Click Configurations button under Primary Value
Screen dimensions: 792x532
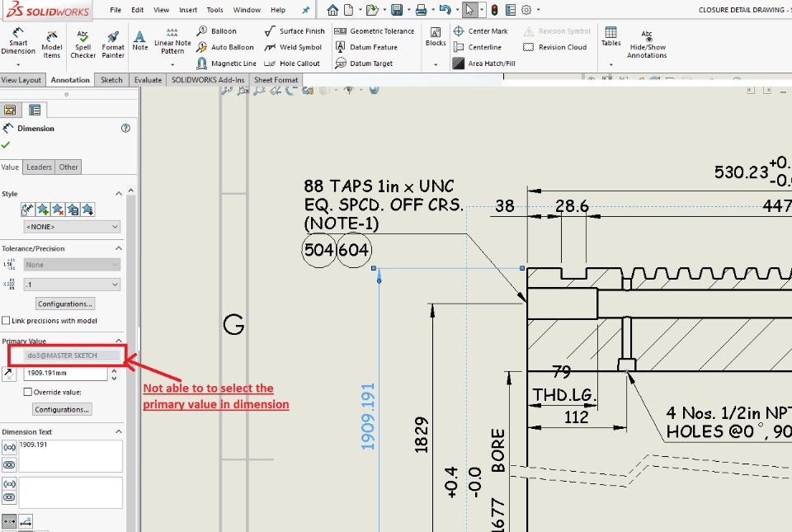[x=62, y=409]
